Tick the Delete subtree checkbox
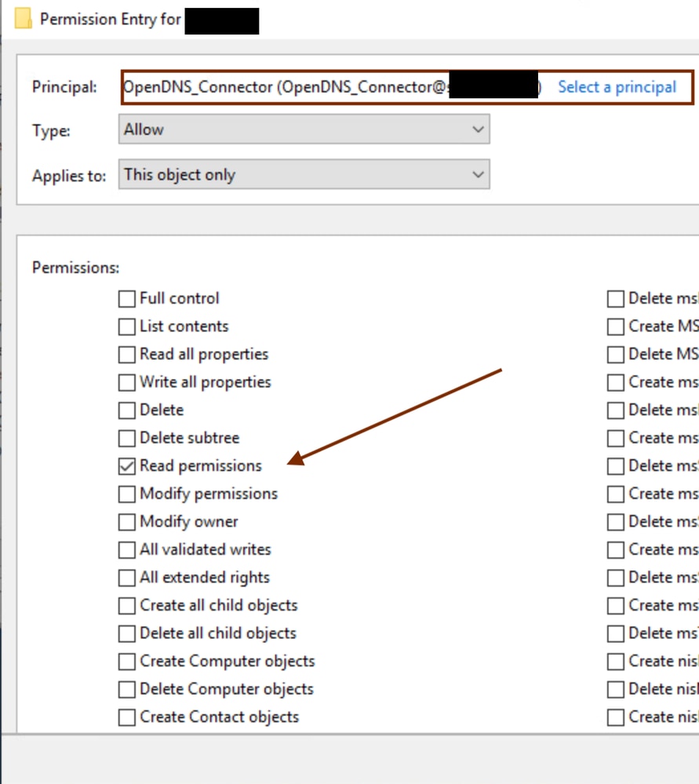699x784 pixels. point(127,439)
